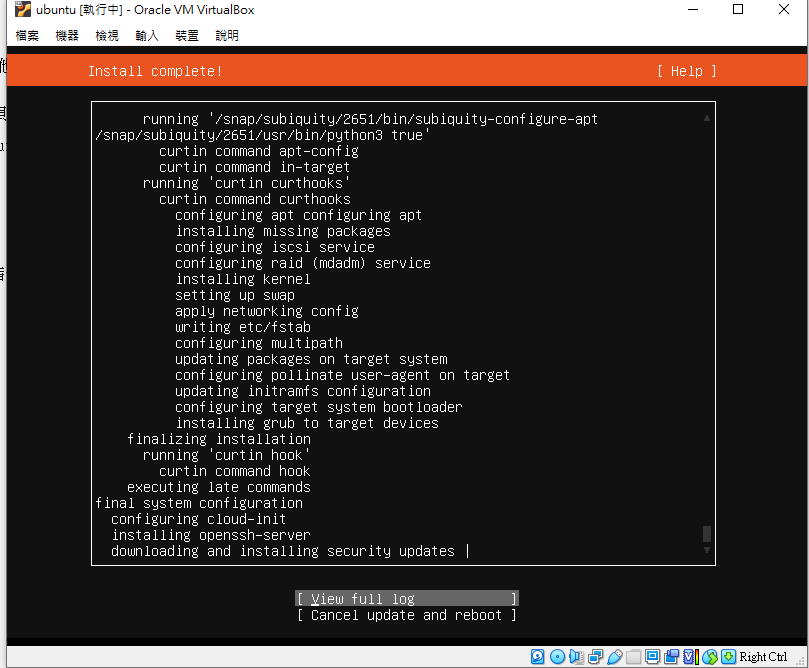Click the 'executing late commands' log line
The height and width of the screenshot is (668, 809).
pyautogui.click(x=219, y=487)
